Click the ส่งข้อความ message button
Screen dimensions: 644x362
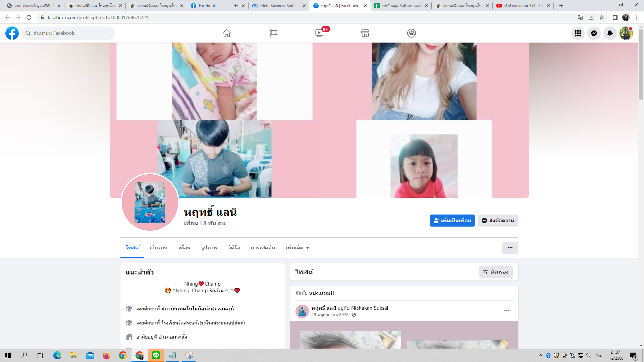pyautogui.click(x=498, y=221)
